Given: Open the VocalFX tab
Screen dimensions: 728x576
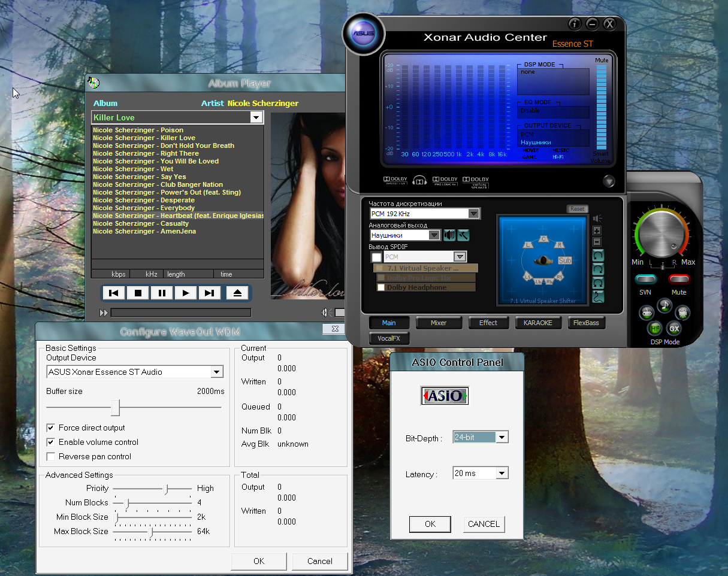Looking at the screenshot, I should 389,338.
